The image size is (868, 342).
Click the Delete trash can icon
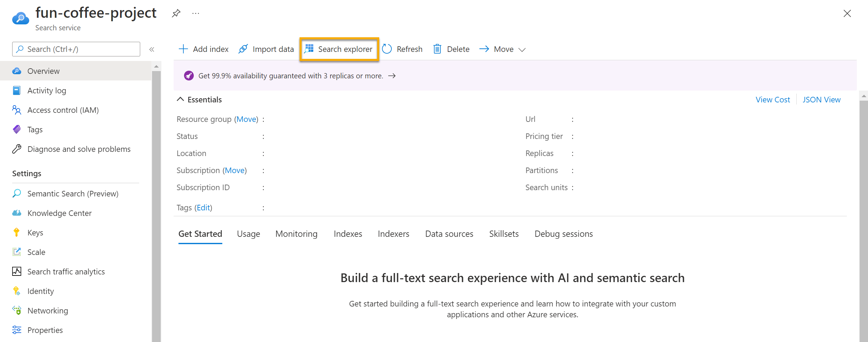click(437, 49)
